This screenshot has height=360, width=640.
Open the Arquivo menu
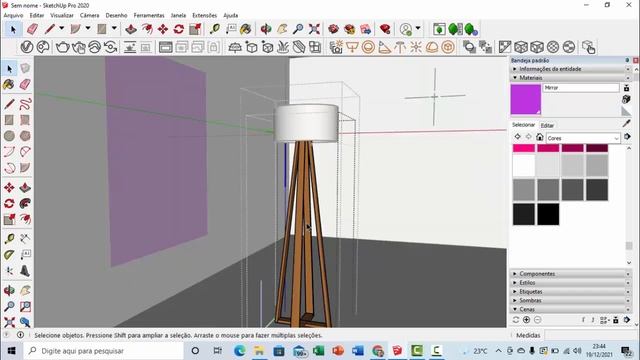[13, 15]
